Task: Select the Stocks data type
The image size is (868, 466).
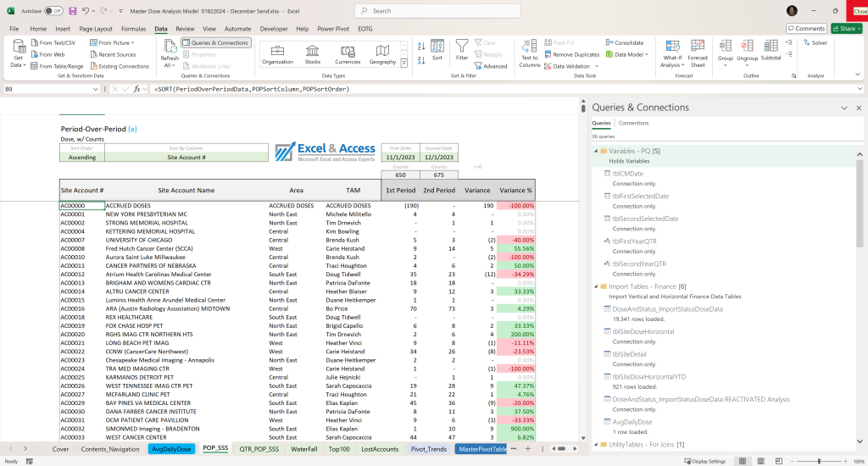Action: tap(312, 54)
